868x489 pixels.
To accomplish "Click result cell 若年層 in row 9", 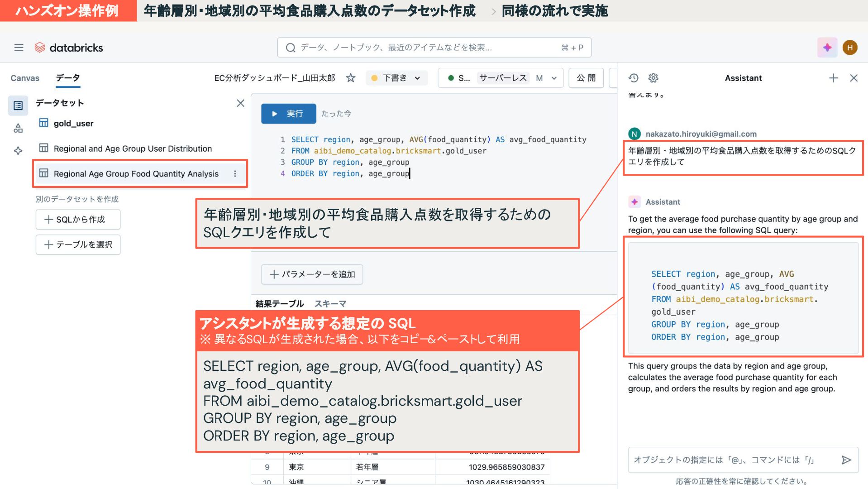I will click(x=367, y=467).
